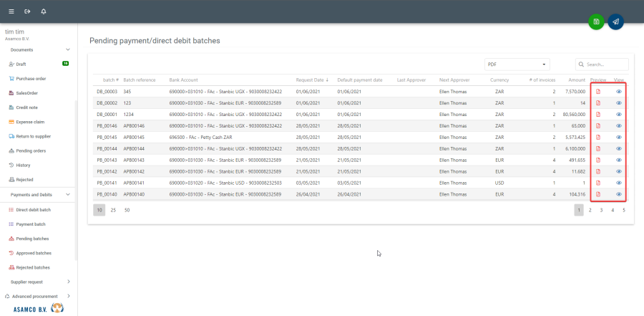The height and width of the screenshot is (316, 644).
Task: Click the green save round button
Action: pos(596,21)
